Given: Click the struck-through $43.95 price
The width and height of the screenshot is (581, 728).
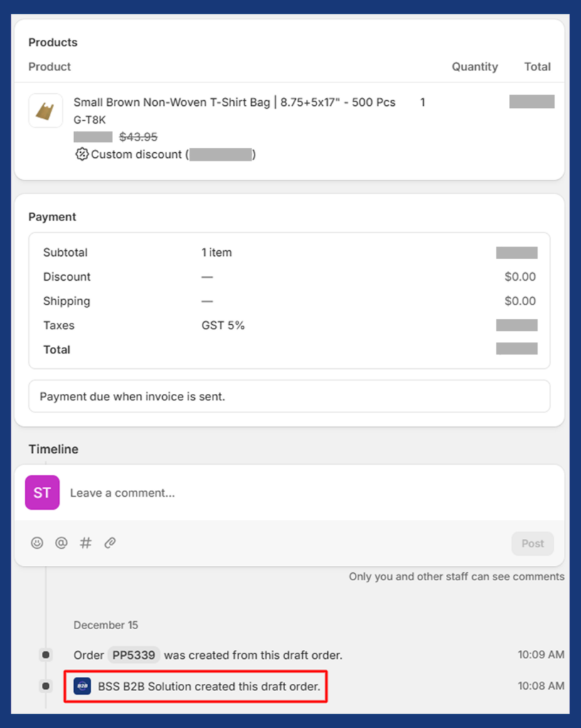Looking at the screenshot, I should [139, 137].
